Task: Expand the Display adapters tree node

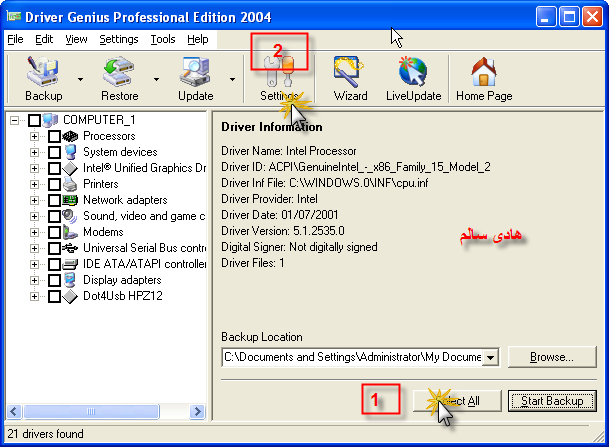Action: [x=34, y=280]
